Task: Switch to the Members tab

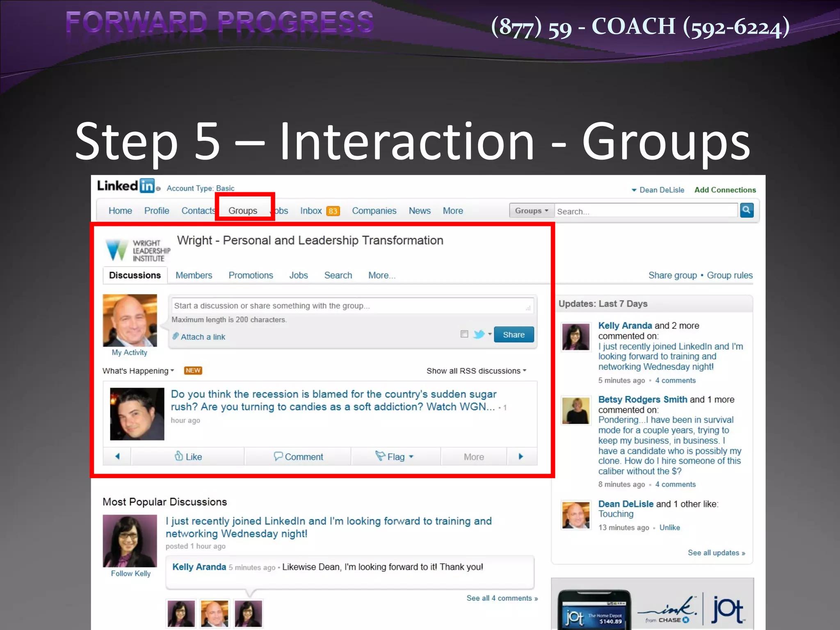Action: pos(194,275)
